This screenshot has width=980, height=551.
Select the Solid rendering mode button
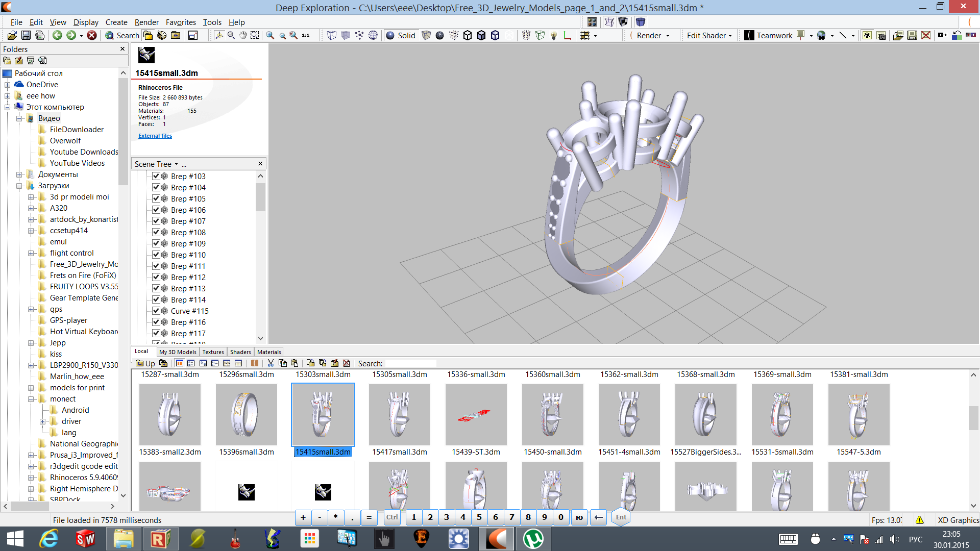401,35
